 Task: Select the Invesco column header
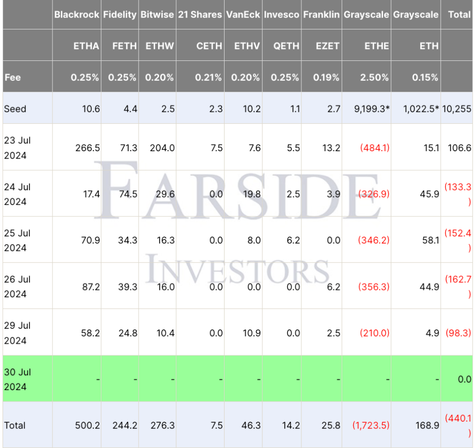tap(282, 14)
